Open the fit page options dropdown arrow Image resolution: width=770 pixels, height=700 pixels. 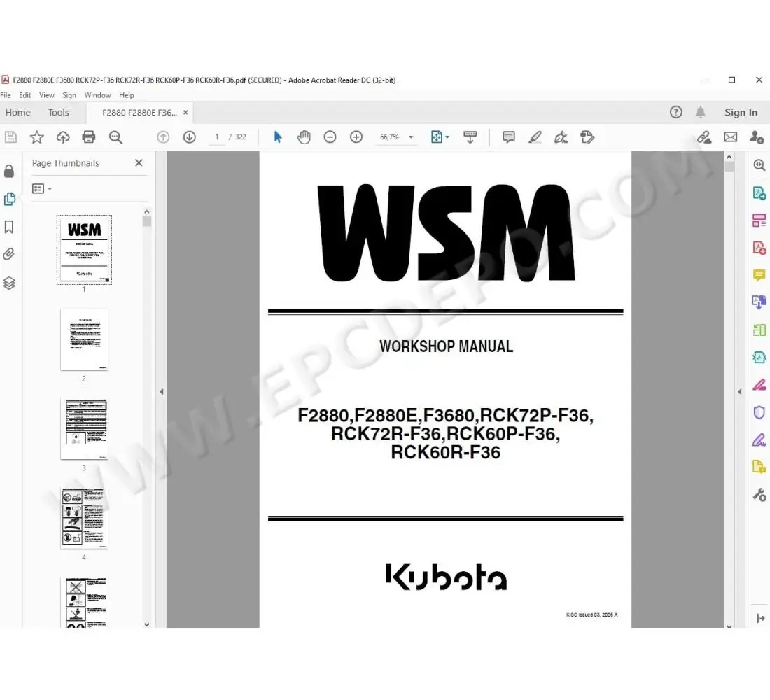coord(447,137)
